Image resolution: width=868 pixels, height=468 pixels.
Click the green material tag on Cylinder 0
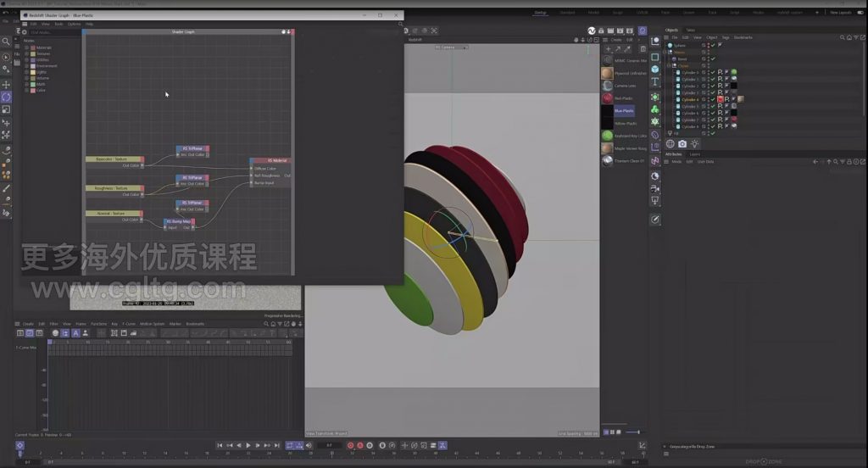[734, 72]
